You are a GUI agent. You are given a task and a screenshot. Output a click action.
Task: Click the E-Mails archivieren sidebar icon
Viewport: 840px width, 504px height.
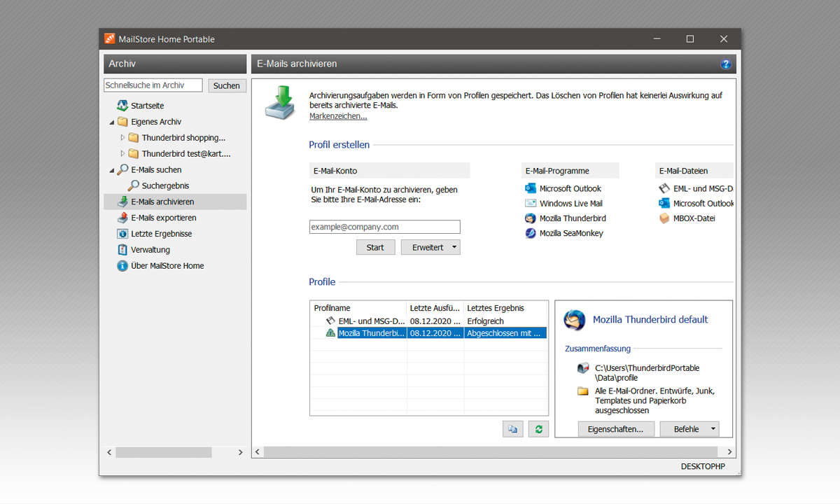[x=122, y=202]
